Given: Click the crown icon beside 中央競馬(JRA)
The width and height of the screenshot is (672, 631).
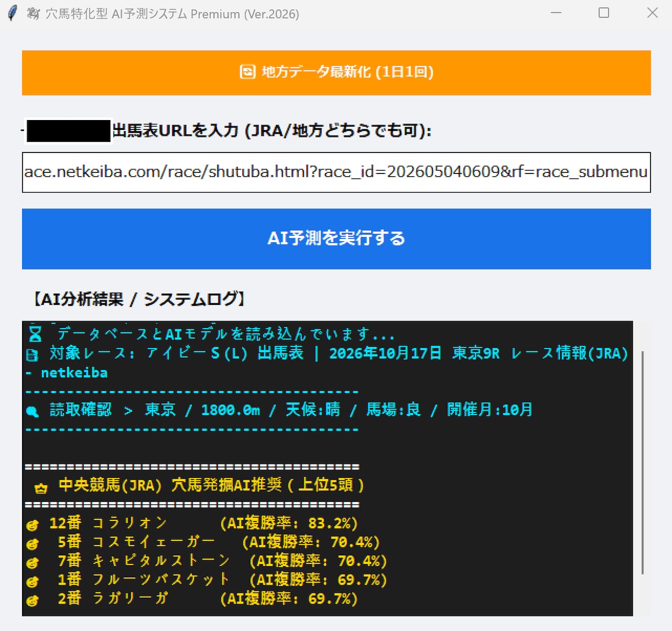Looking at the screenshot, I should 41,487.
